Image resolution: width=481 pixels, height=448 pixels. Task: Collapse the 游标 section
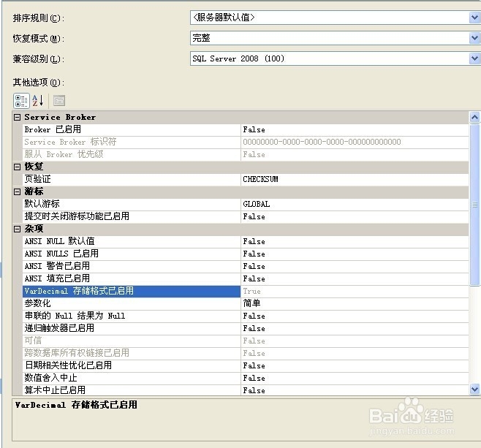[x=18, y=191]
